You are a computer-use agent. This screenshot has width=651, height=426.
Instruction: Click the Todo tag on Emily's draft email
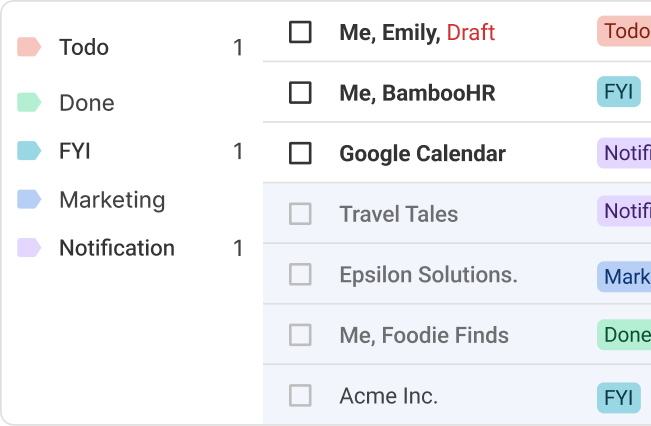(x=625, y=32)
